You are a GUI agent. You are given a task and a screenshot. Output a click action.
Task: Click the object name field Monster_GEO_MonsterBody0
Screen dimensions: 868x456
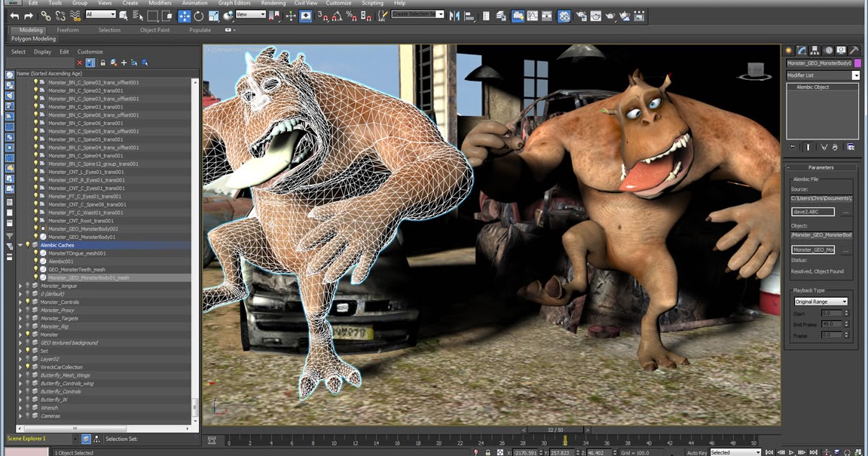point(819,63)
